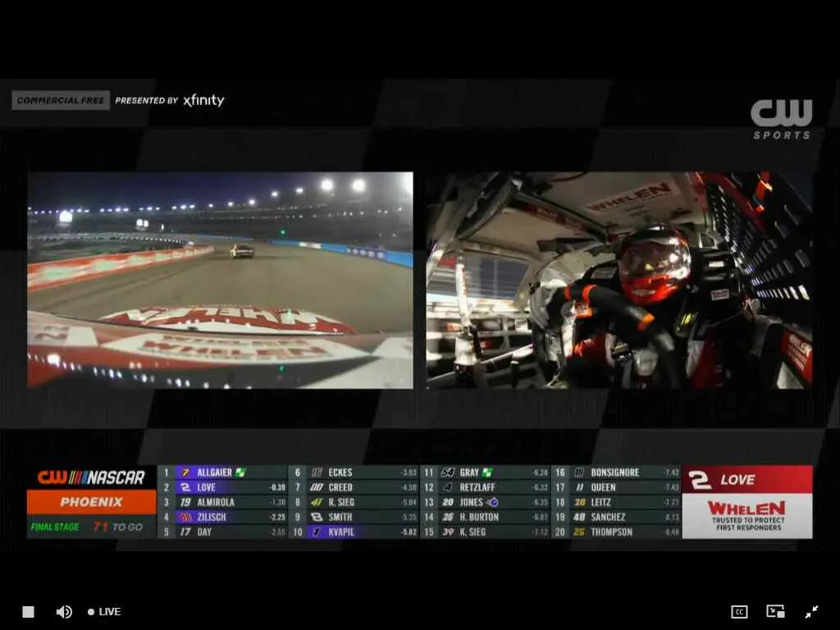Open picture-in-picture mode

(x=775, y=611)
